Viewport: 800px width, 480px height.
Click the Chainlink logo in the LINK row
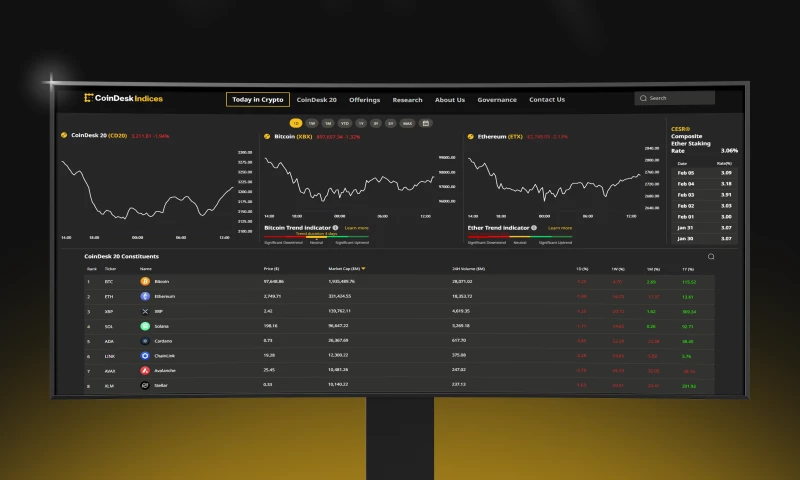(x=145, y=356)
